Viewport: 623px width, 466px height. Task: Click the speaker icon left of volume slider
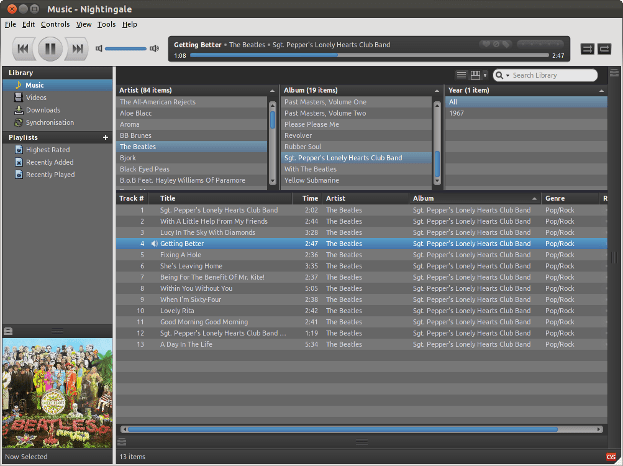pos(100,48)
